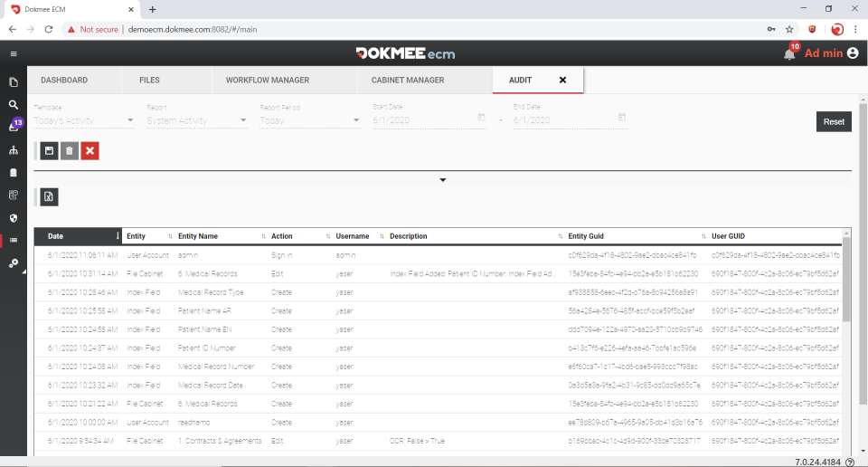Close the Audit tab
Screen dimensions: 868x467
coord(562,80)
